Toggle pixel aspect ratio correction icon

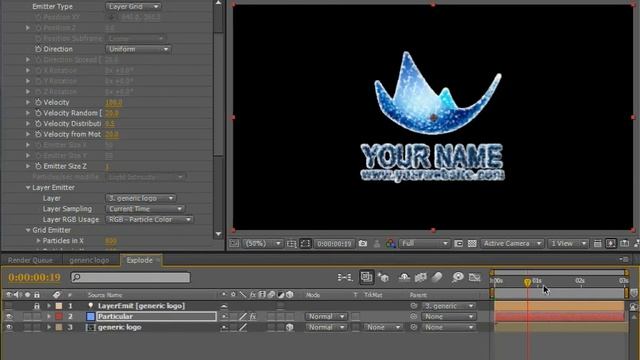click(598, 244)
